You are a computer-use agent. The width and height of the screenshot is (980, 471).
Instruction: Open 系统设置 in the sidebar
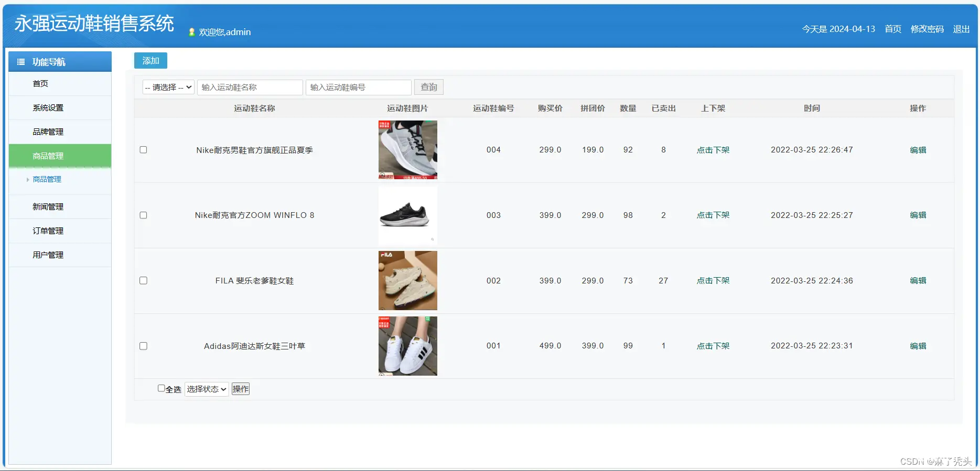point(60,108)
